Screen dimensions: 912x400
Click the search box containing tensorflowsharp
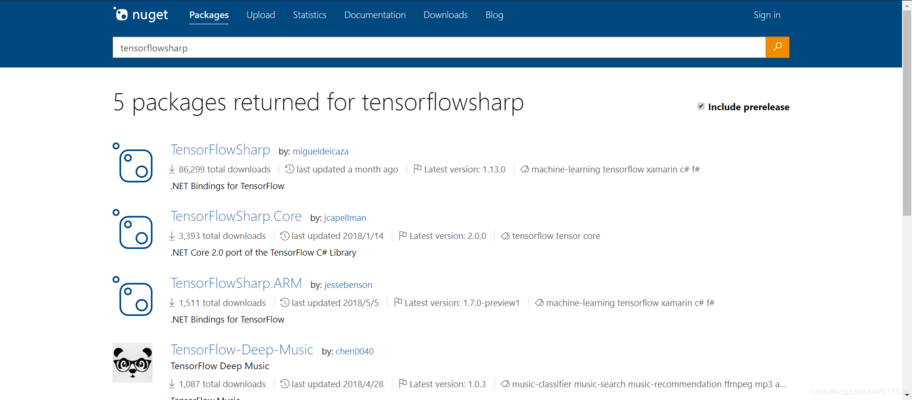click(438, 47)
